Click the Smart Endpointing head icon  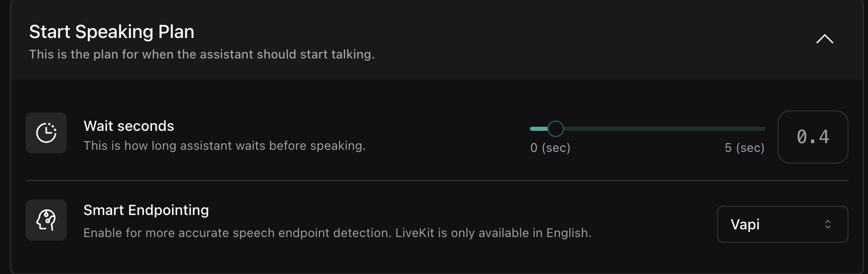coord(46,220)
